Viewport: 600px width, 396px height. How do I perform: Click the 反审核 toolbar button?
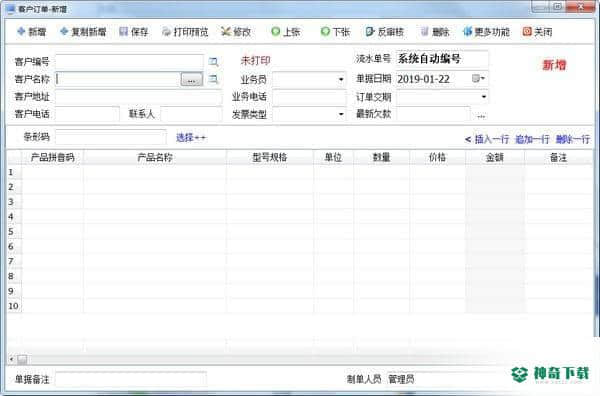point(384,32)
